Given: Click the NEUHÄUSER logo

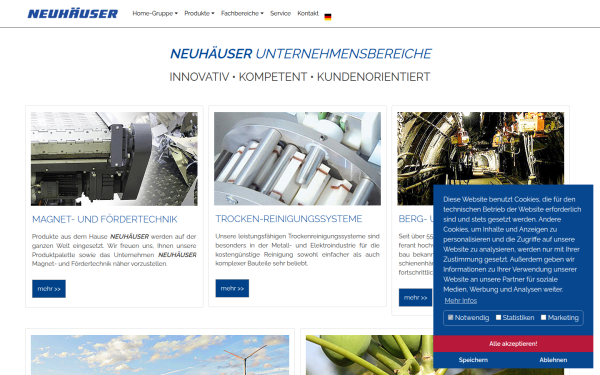Looking at the screenshot, I should click(x=73, y=13).
